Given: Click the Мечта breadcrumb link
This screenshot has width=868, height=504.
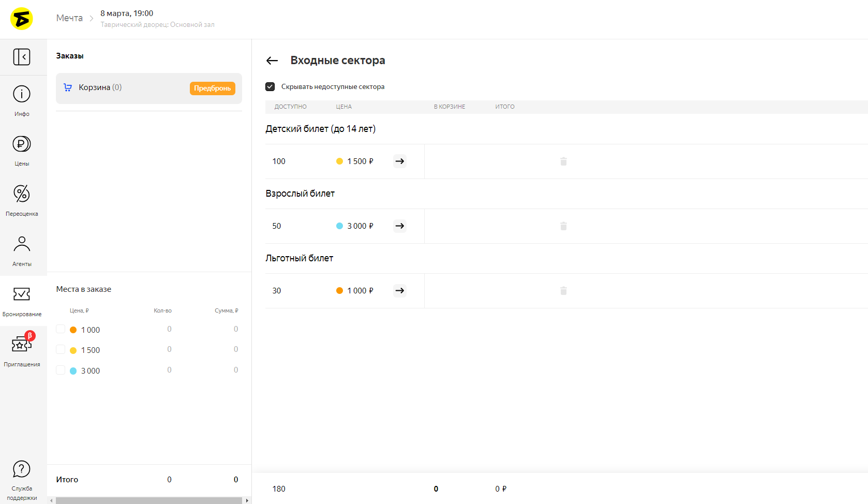Looking at the screenshot, I should point(69,18).
